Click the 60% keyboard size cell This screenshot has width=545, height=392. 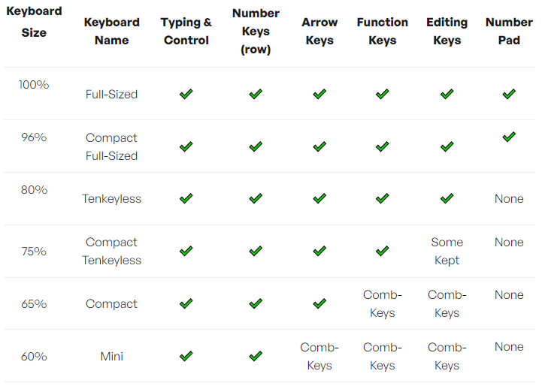[x=34, y=356]
